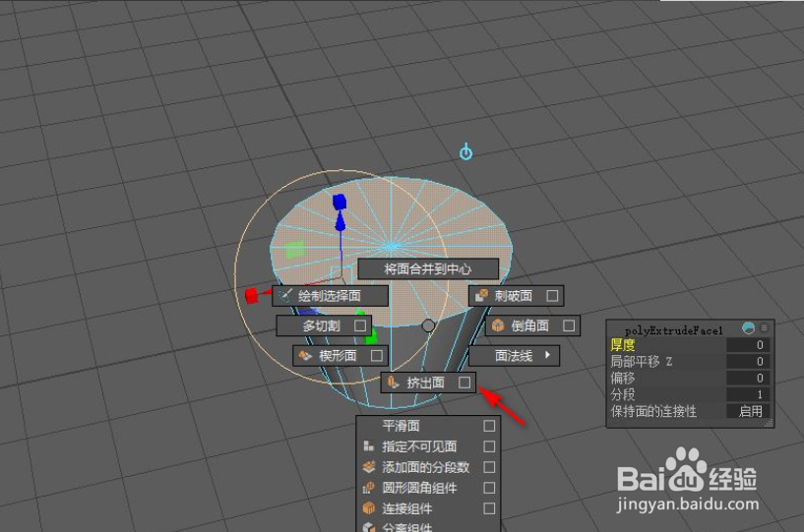Viewport: 804px width, 532px height.
Task: Open the 挤出面 option box
Action: [x=464, y=383]
